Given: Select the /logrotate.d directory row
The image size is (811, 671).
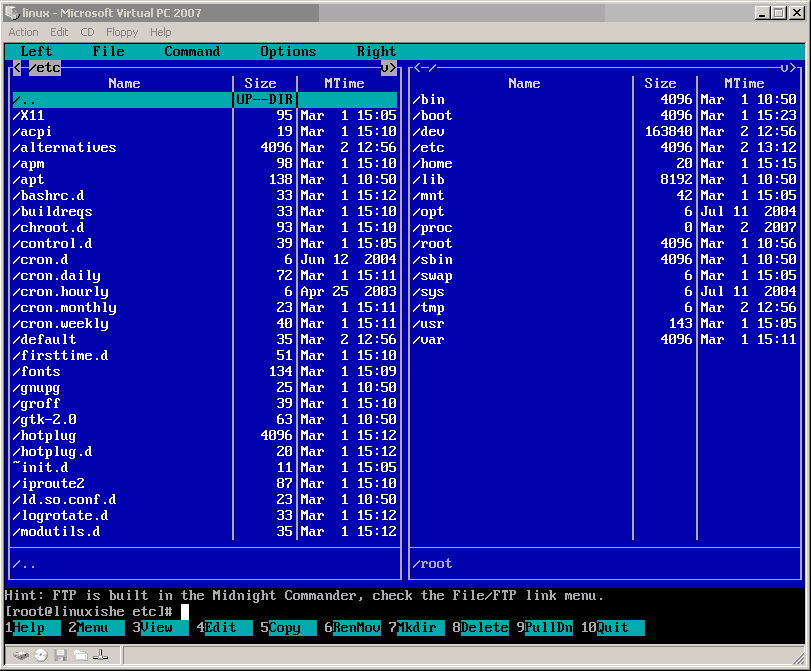Looking at the screenshot, I should pyautogui.click(x=205, y=515).
